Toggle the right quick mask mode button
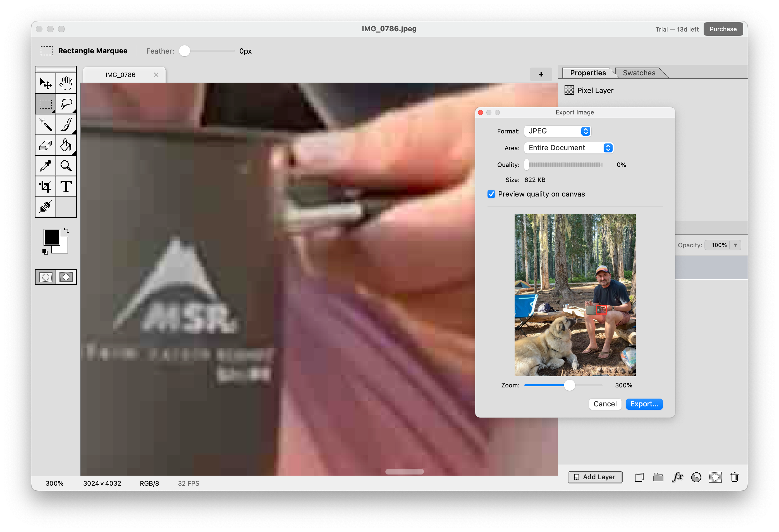This screenshot has width=779, height=532. click(66, 277)
